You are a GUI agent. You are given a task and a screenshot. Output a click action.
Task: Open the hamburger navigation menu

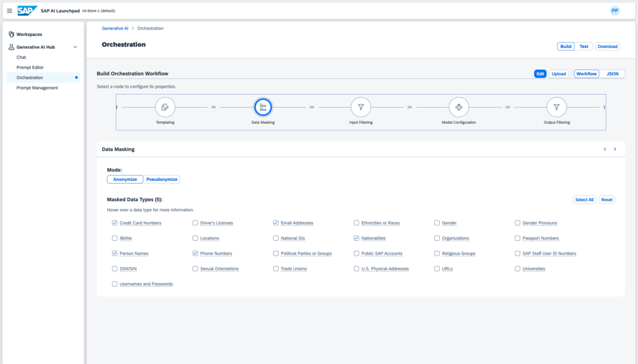coord(9,11)
